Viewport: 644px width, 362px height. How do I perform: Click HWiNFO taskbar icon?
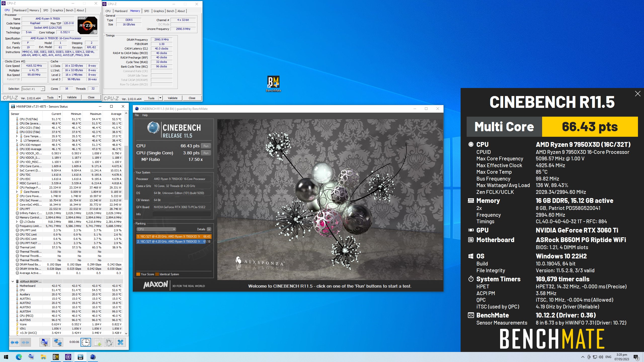point(80,357)
